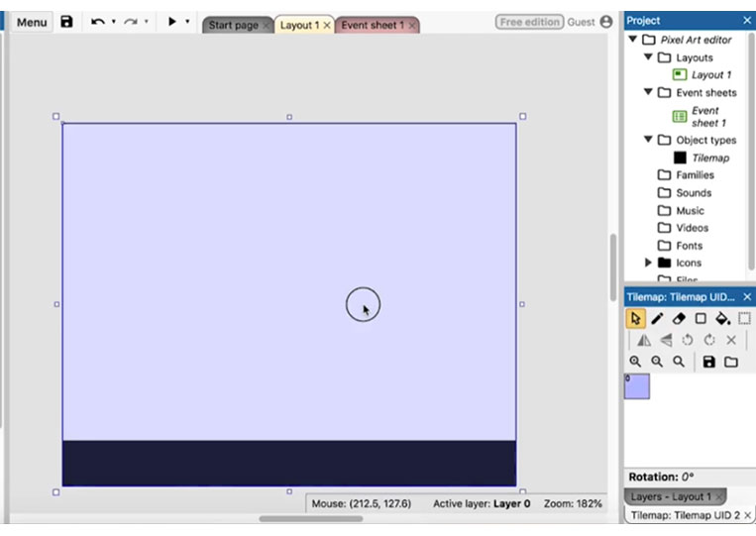Open the redo history dropdown arrow
Screen dimensions: 756x536
point(146,22)
